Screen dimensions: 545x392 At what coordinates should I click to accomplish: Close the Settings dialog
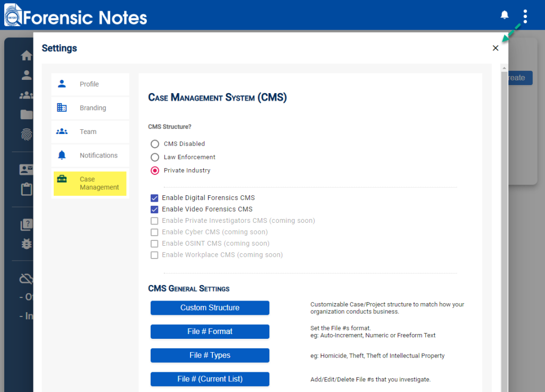tap(496, 48)
